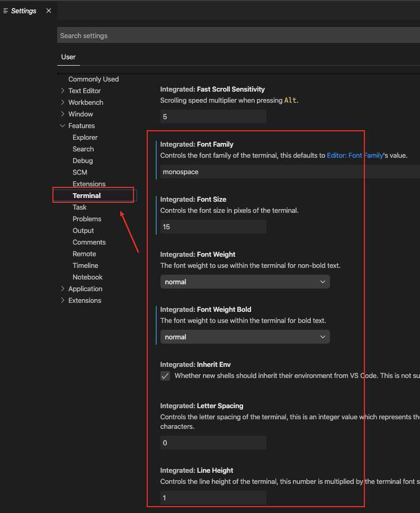
Task: Expand the Text Editor section chevron
Action: (x=63, y=91)
